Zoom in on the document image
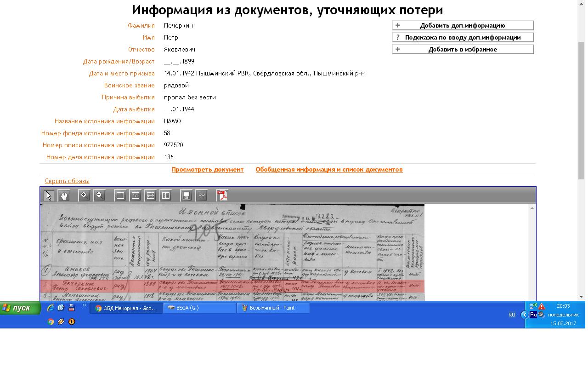588x368 pixels. (x=84, y=195)
